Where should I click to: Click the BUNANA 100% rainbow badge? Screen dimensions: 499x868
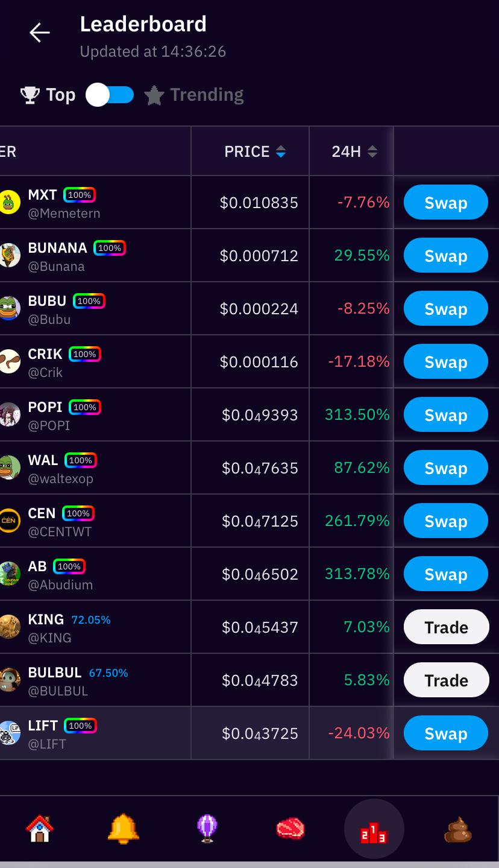(x=110, y=248)
